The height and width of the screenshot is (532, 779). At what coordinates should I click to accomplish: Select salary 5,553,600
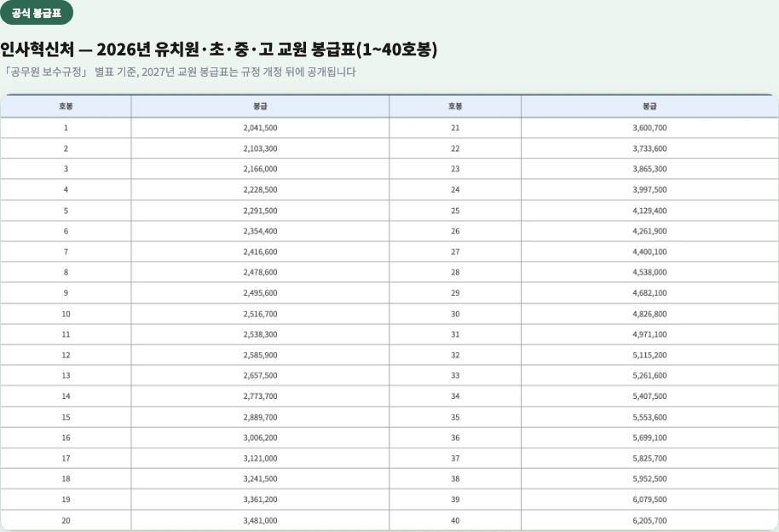[649, 418]
